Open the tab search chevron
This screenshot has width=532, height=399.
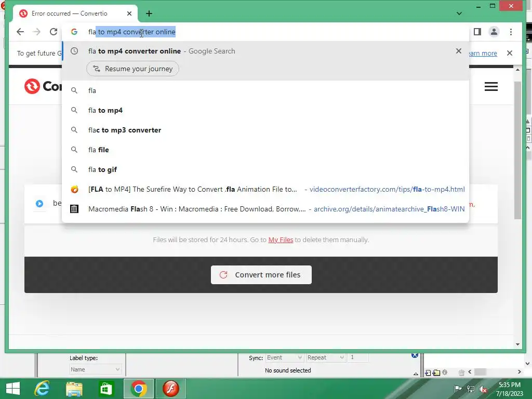point(459,14)
